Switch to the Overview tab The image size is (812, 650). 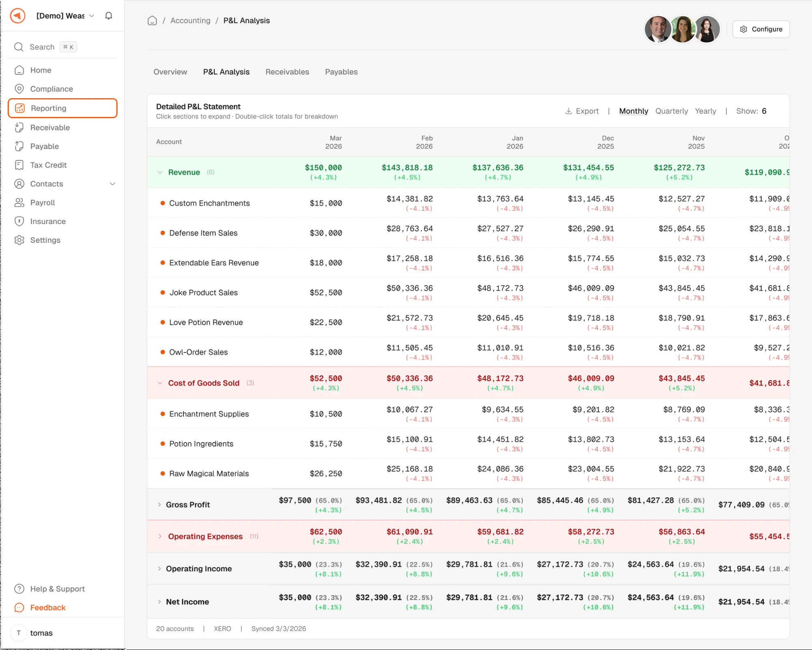(170, 72)
